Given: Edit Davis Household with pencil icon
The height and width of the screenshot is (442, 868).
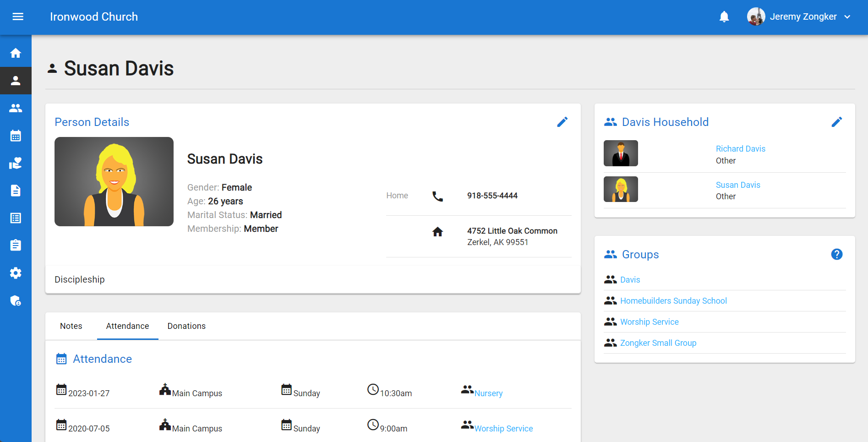Looking at the screenshot, I should [x=836, y=122].
